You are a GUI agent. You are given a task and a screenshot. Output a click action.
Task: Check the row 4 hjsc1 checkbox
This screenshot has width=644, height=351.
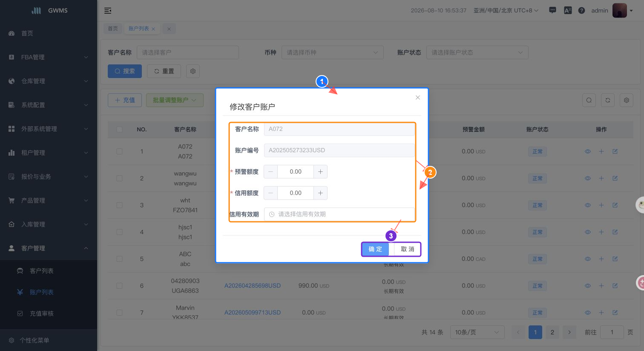pyautogui.click(x=119, y=232)
